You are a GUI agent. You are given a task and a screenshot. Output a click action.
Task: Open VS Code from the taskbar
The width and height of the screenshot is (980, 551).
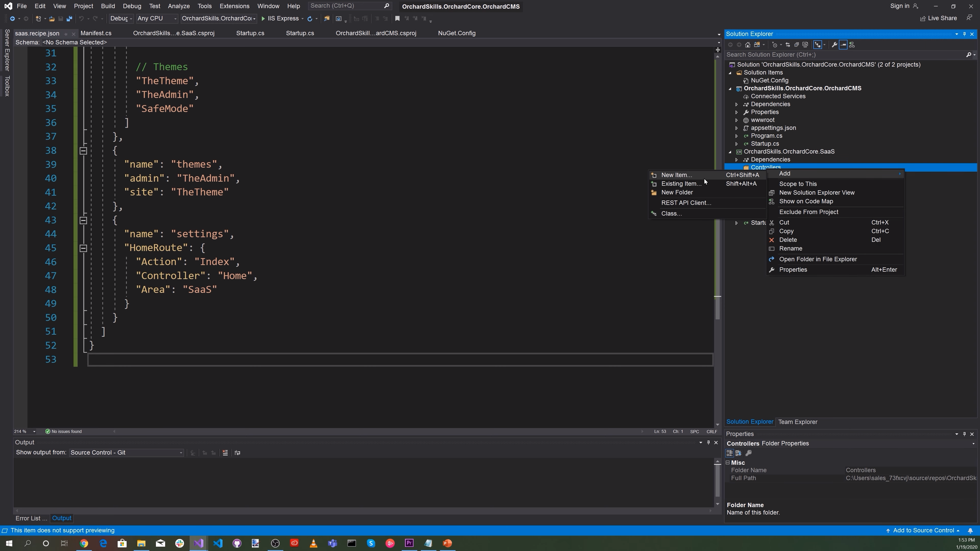(218, 543)
